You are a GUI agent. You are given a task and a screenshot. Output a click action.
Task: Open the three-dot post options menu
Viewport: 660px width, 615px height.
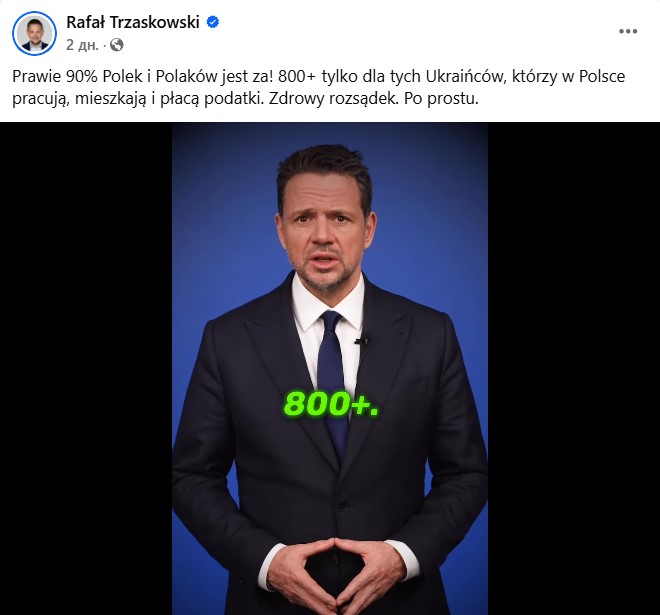tap(628, 31)
